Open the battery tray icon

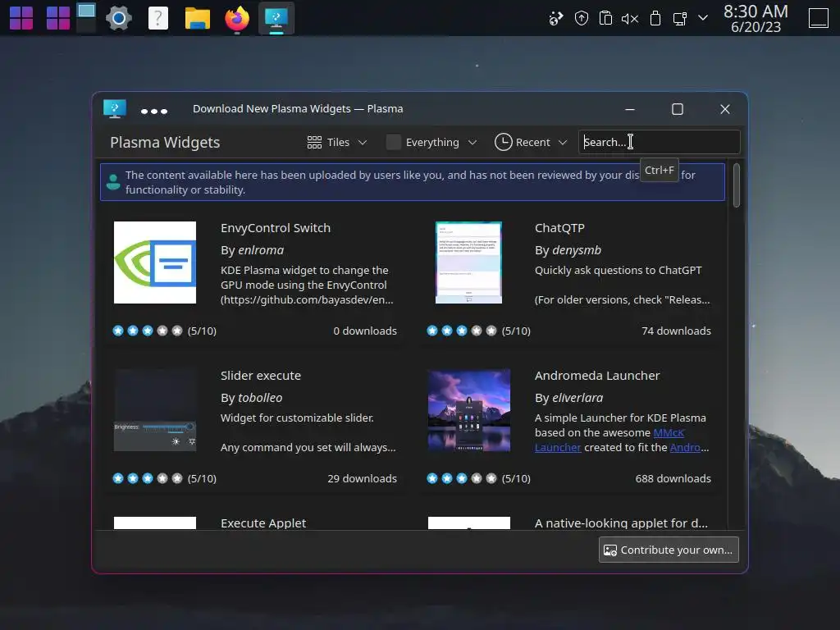point(655,19)
